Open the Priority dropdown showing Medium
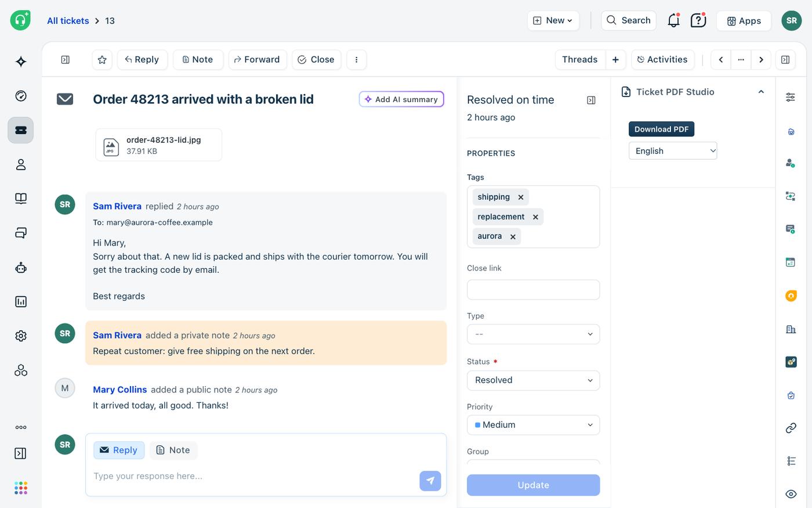 click(x=534, y=425)
